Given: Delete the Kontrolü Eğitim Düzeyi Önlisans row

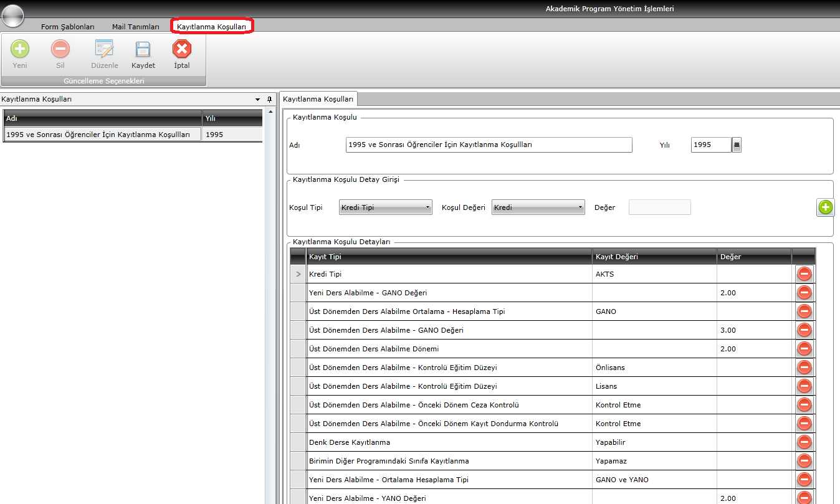Looking at the screenshot, I should 804,368.
